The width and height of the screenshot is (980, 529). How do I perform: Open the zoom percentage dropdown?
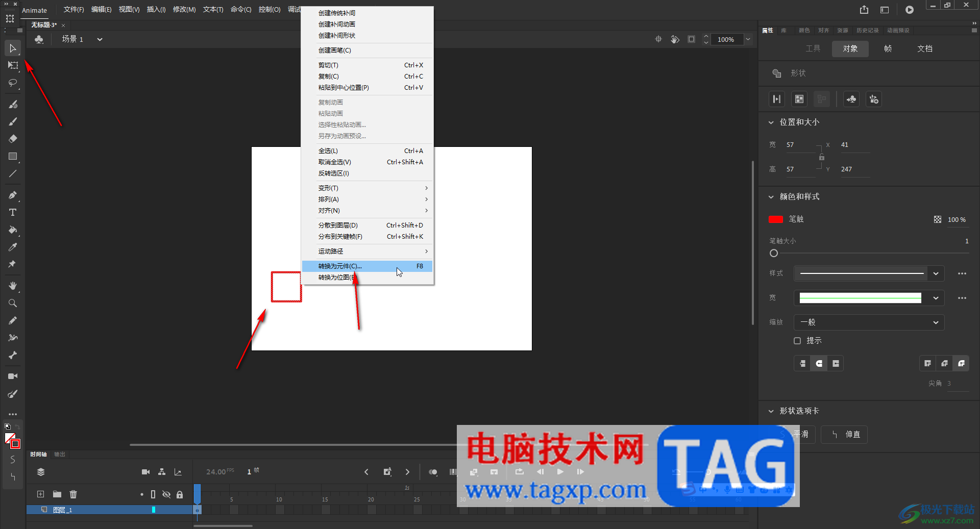748,39
